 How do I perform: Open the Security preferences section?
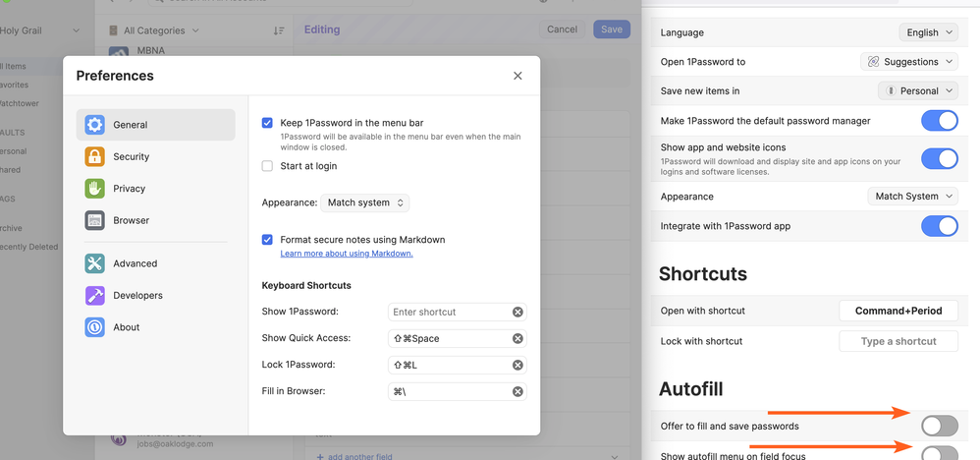coord(131,156)
